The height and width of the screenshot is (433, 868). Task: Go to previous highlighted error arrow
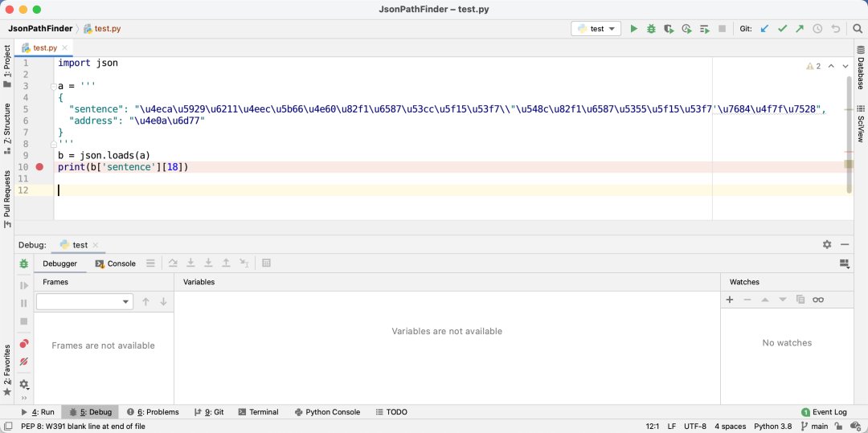(831, 66)
